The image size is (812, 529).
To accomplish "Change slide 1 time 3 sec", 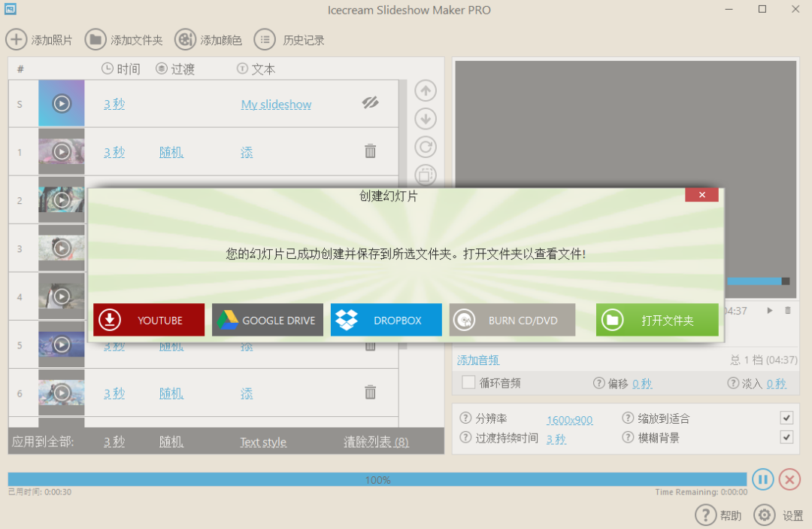I will click(114, 152).
